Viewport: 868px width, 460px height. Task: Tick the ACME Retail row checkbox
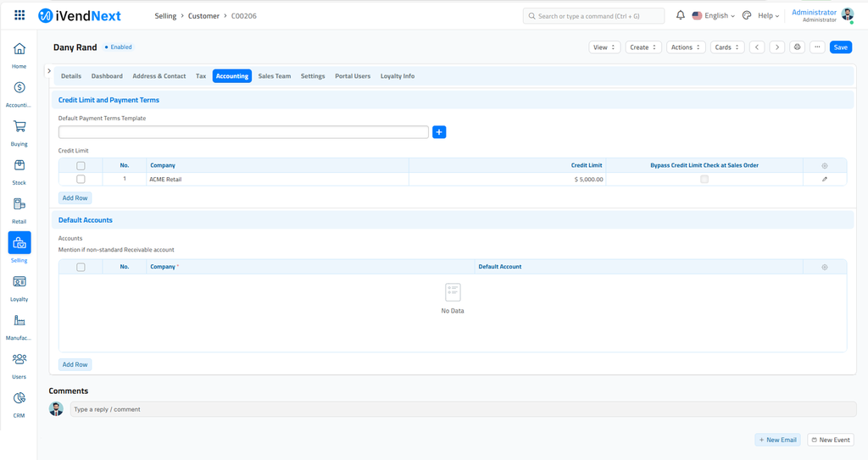[x=81, y=180]
